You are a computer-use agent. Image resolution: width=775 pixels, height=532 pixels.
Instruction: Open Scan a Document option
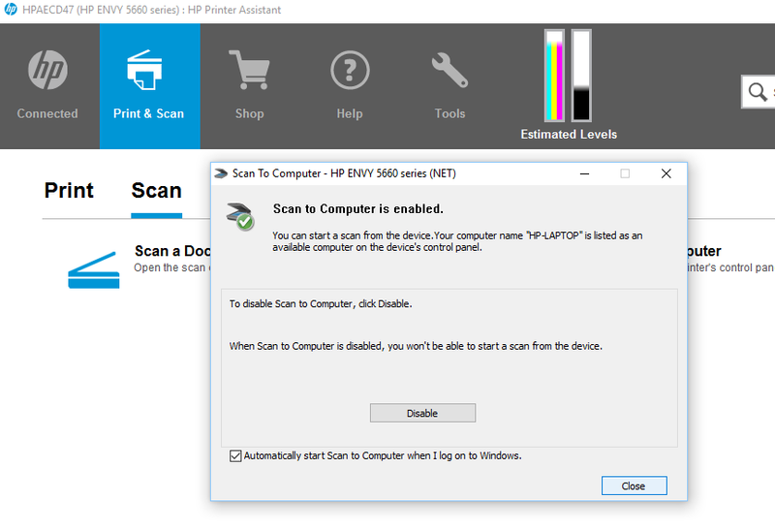click(172, 251)
